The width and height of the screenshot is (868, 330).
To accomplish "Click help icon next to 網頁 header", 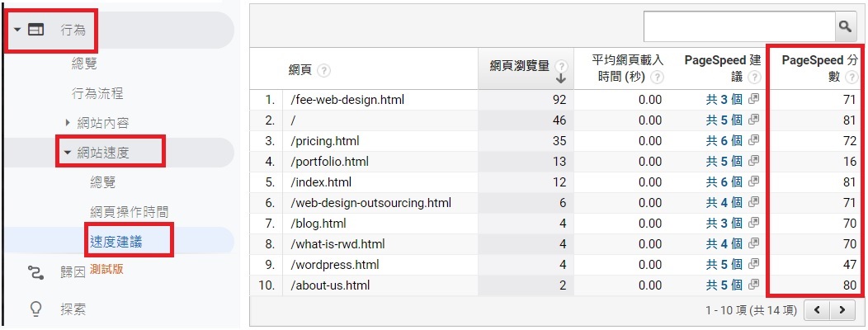I will [x=324, y=71].
